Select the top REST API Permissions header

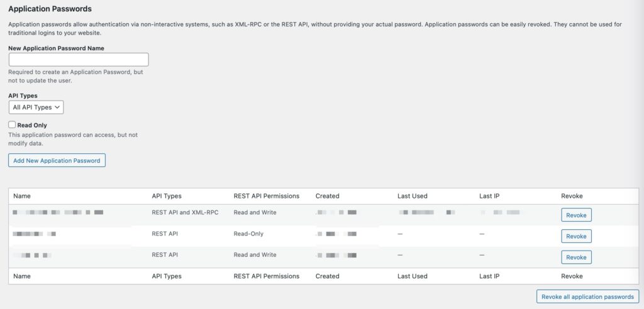click(266, 196)
